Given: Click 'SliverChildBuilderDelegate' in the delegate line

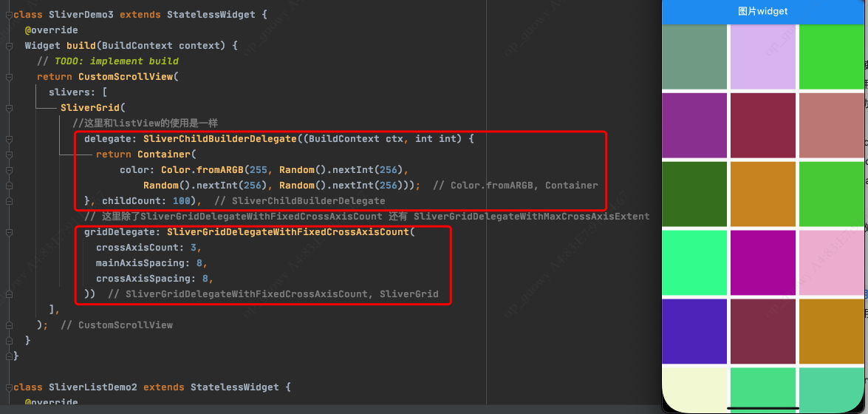Looking at the screenshot, I should point(219,138).
